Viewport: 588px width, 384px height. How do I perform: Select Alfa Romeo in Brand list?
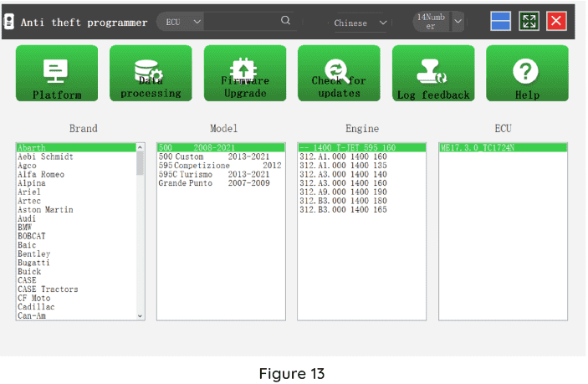click(x=42, y=175)
